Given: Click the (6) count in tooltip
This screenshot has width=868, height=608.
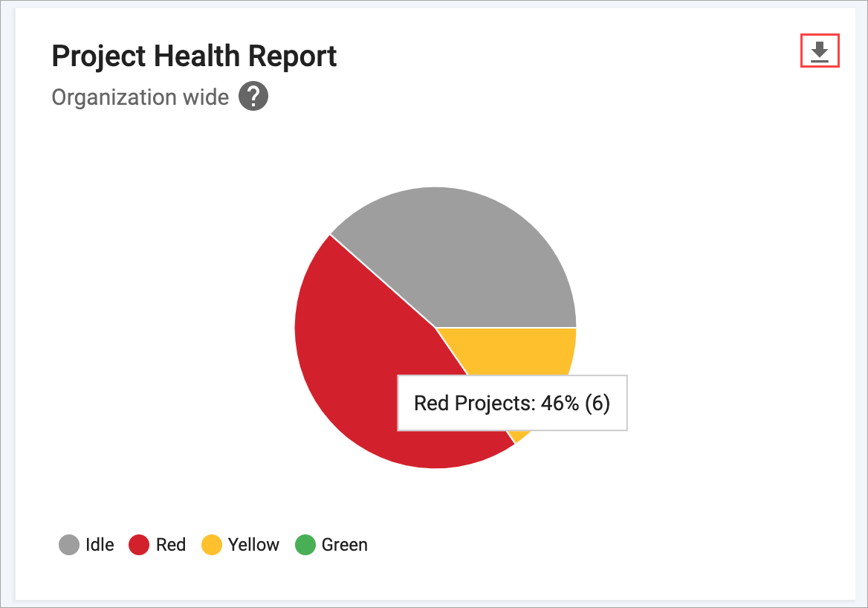Looking at the screenshot, I should (x=597, y=404).
